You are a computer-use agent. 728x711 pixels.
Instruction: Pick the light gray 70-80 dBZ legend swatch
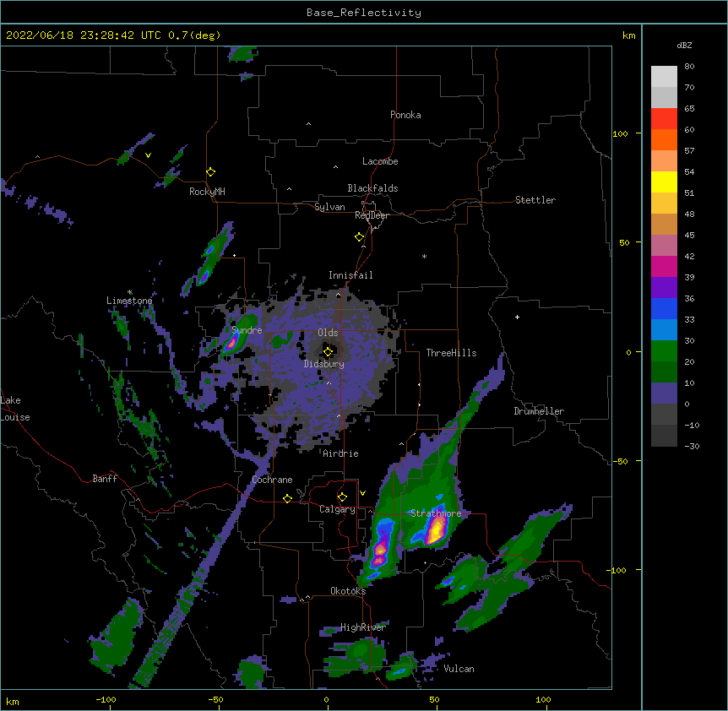point(664,77)
